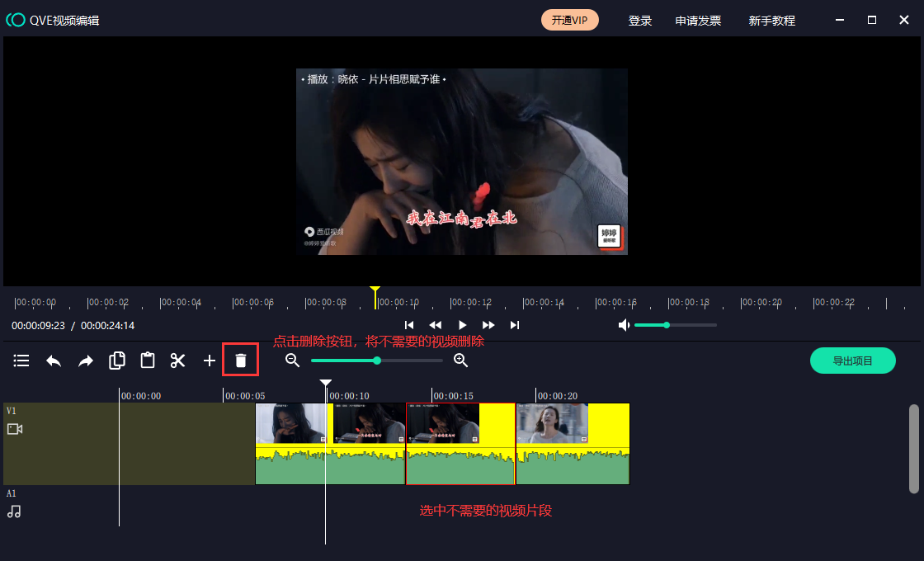
Task: Zoom out the timeline with magnifier minus
Action: [x=292, y=361]
